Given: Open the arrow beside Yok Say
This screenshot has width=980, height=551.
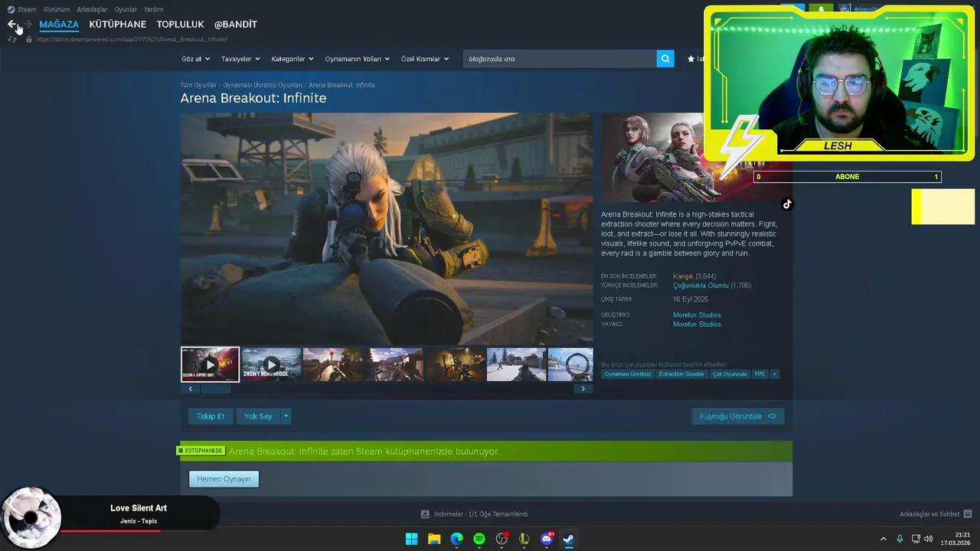Looking at the screenshot, I should click(x=286, y=416).
